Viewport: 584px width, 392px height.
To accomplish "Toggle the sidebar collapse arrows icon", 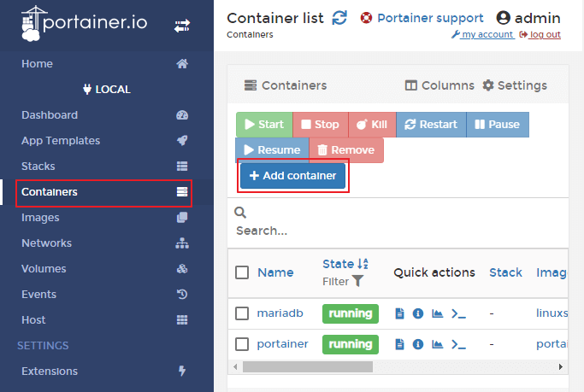I will (182, 26).
